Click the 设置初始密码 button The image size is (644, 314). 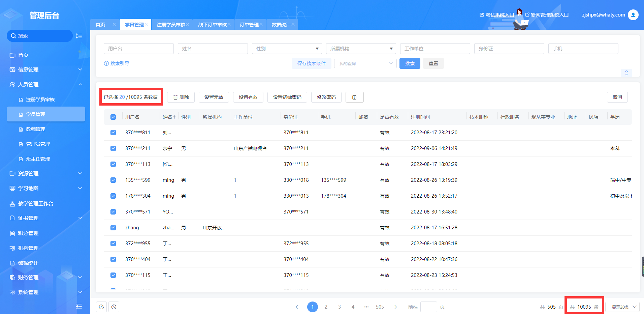[x=287, y=97]
